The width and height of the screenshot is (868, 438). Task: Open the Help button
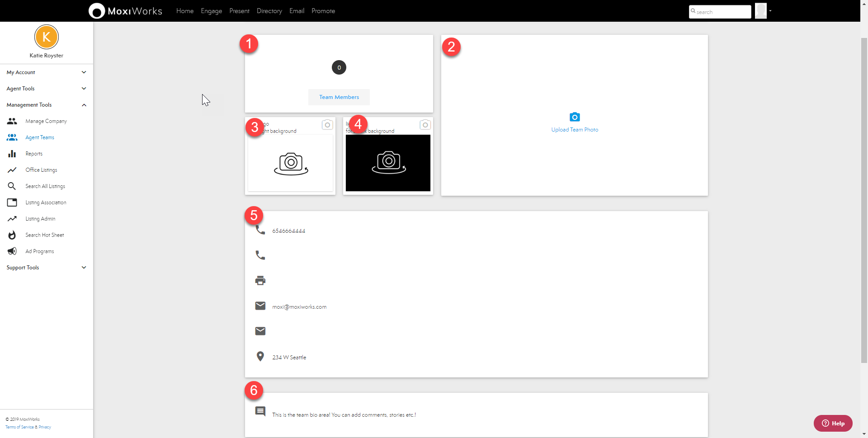click(833, 423)
